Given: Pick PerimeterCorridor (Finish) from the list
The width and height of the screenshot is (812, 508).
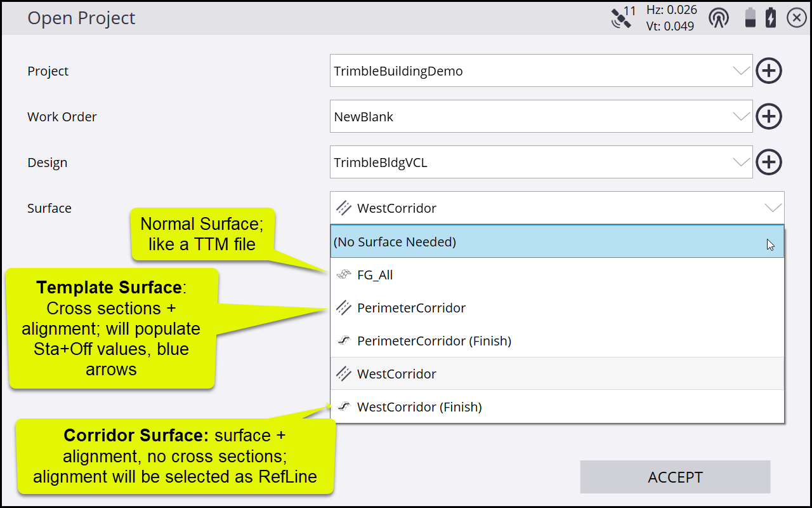Looking at the screenshot, I should pos(434,341).
